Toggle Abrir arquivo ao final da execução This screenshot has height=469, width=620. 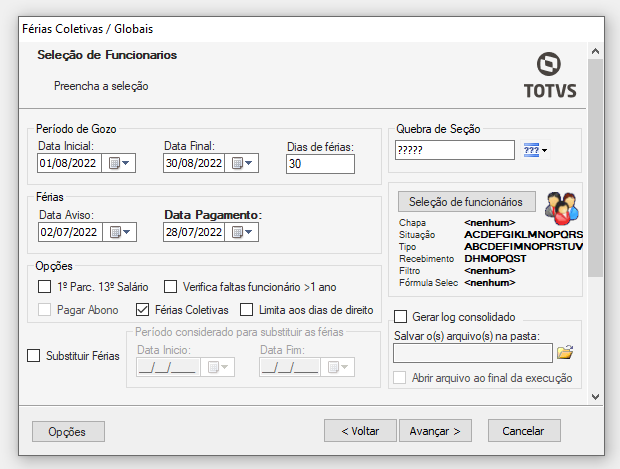399,378
